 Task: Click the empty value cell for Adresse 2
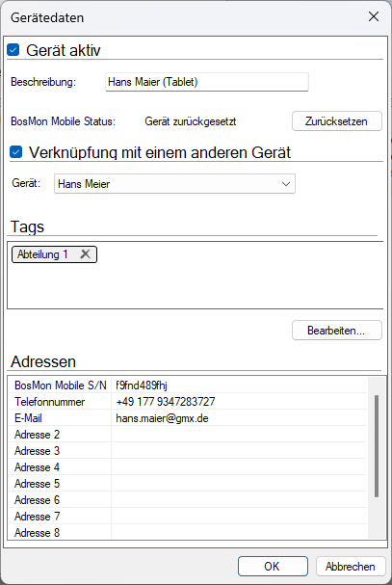(x=239, y=435)
